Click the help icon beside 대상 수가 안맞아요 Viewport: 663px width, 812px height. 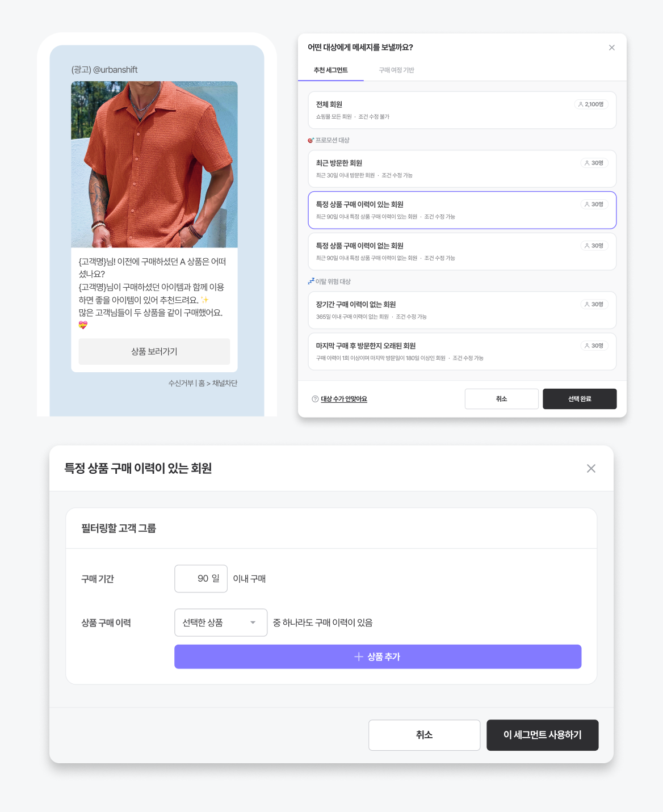tap(315, 399)
